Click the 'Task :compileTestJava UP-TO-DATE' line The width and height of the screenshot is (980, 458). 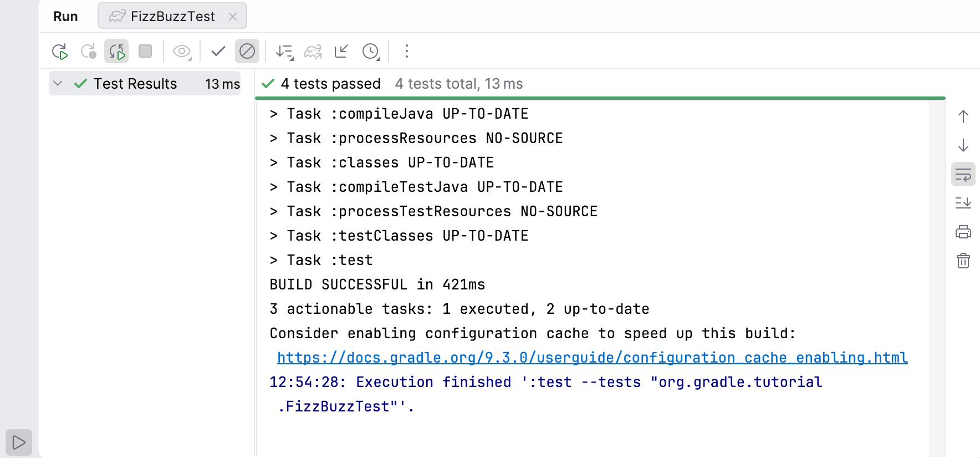coord(416,187)
